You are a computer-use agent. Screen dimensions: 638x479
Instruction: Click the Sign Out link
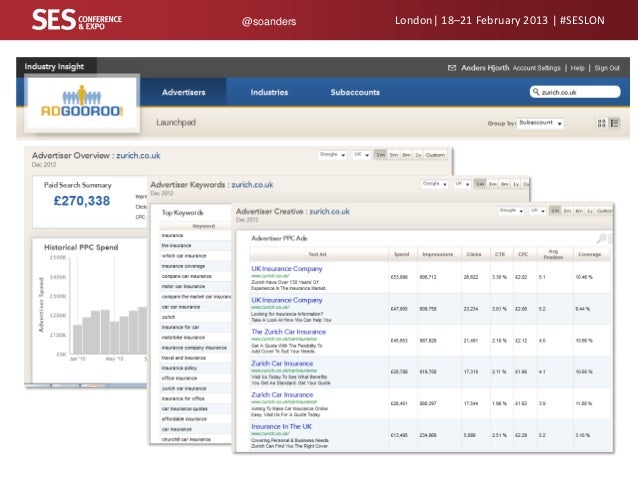(607, 68)
